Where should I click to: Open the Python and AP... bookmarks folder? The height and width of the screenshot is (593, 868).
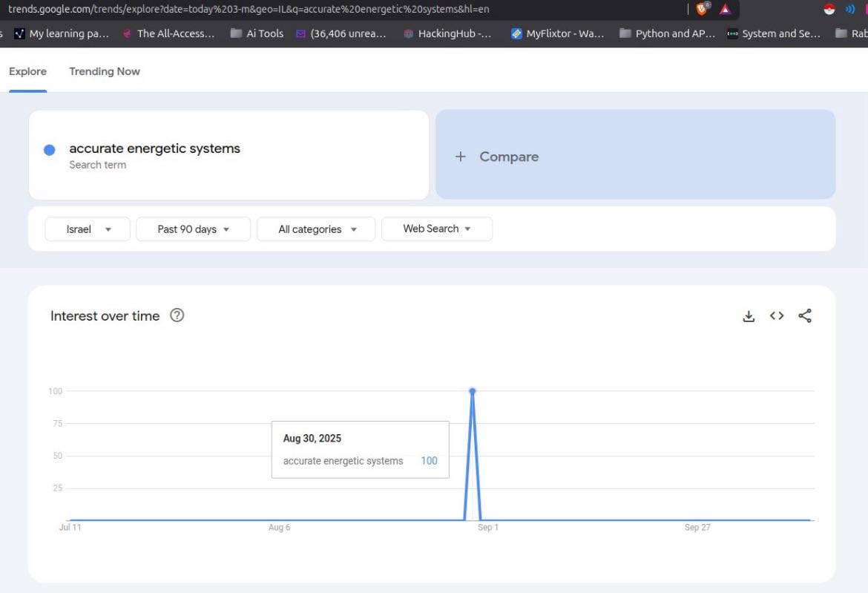[667, 34]
